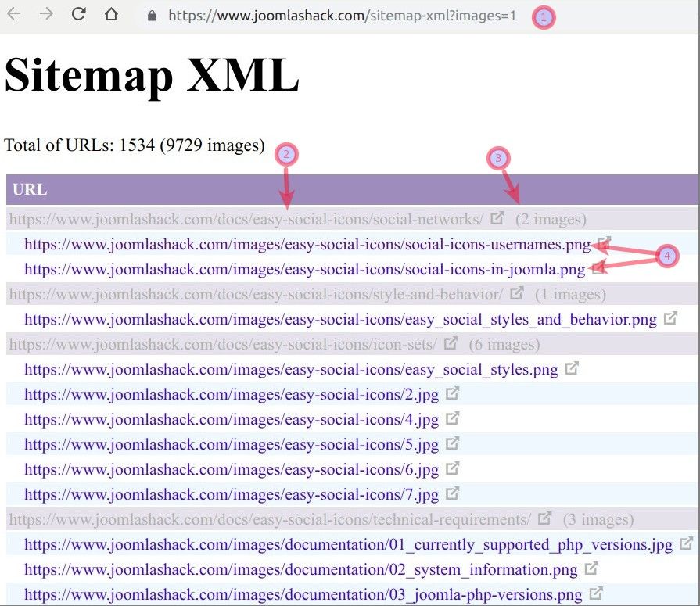Open the 01_currently_supported_php_versions.jpg image link

[x=349, y=544]
